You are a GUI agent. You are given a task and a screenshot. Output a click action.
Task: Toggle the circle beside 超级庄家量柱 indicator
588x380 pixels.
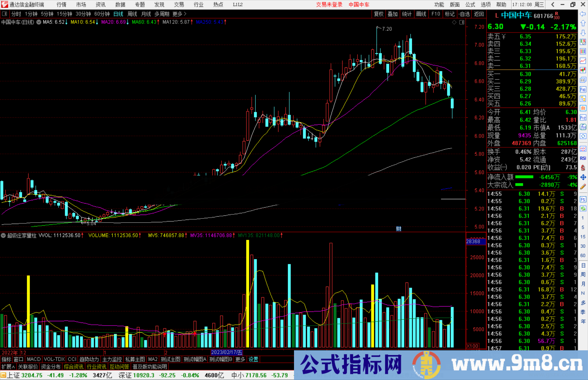3,235
